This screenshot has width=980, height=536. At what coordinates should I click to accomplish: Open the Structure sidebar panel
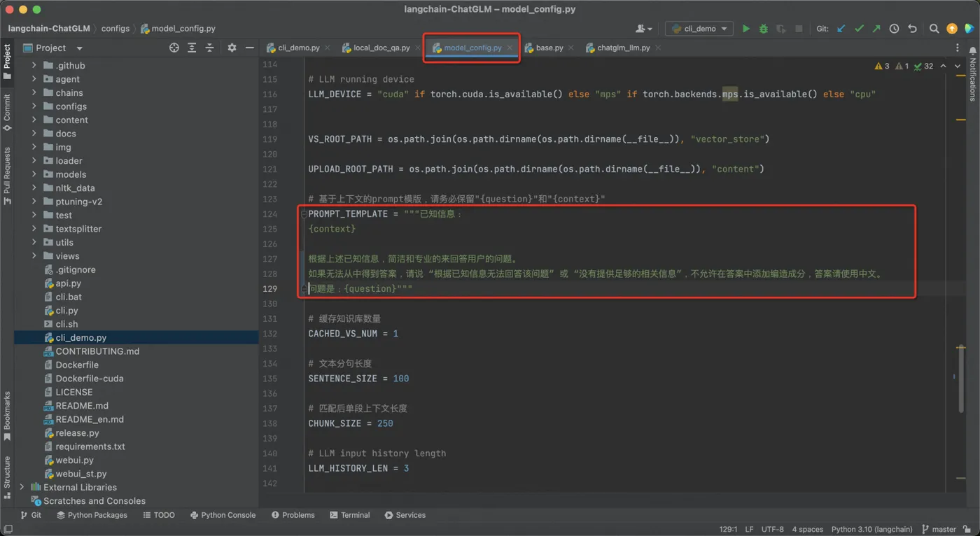7,477
